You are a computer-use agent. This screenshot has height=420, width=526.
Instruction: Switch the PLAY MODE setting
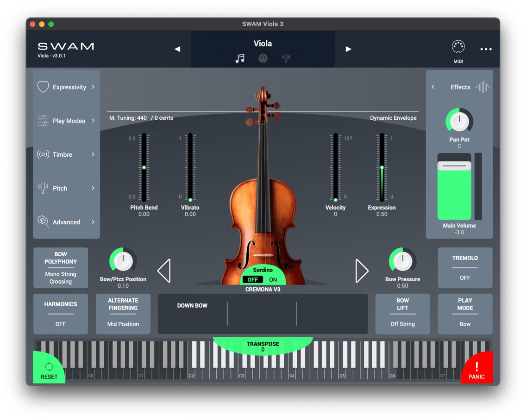point(465,314)
